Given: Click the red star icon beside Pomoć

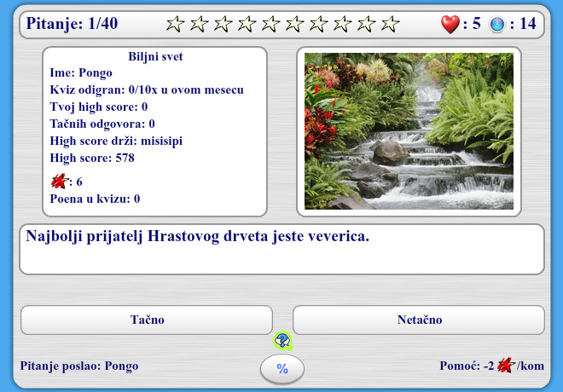Looking at the screenshot, I should click(506, 366).
